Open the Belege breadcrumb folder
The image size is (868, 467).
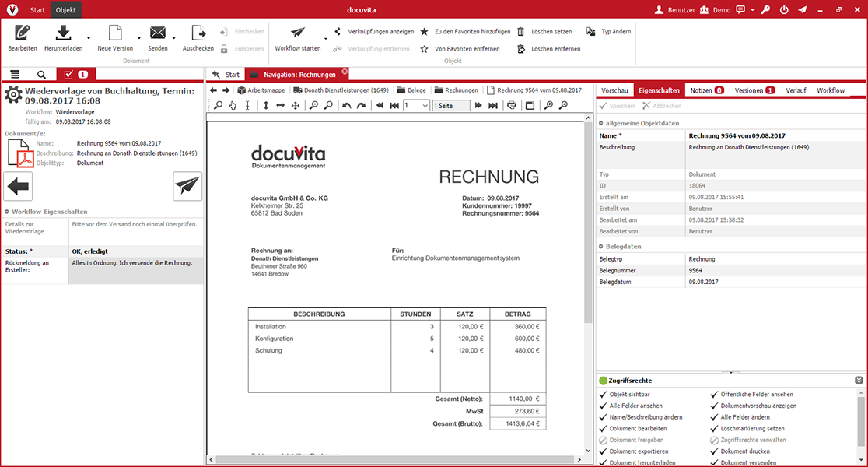(x=412, y=90)
